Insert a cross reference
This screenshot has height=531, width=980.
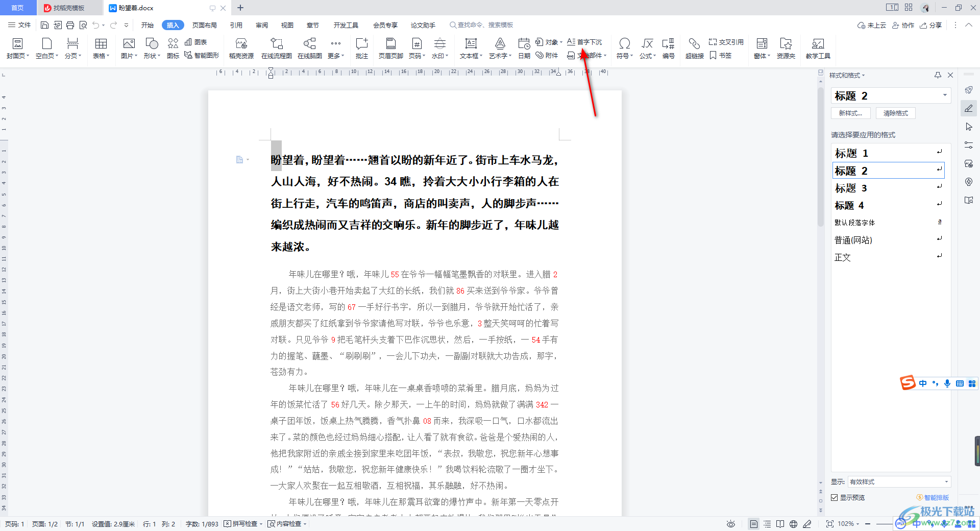[x=726, y=42]
